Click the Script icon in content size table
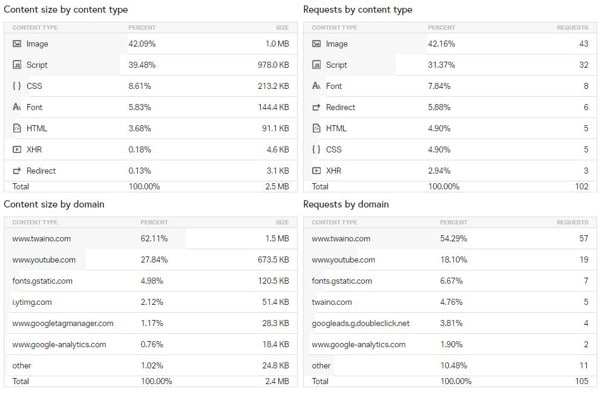Screen dimensions: 602x395 [x=17, y=65]
